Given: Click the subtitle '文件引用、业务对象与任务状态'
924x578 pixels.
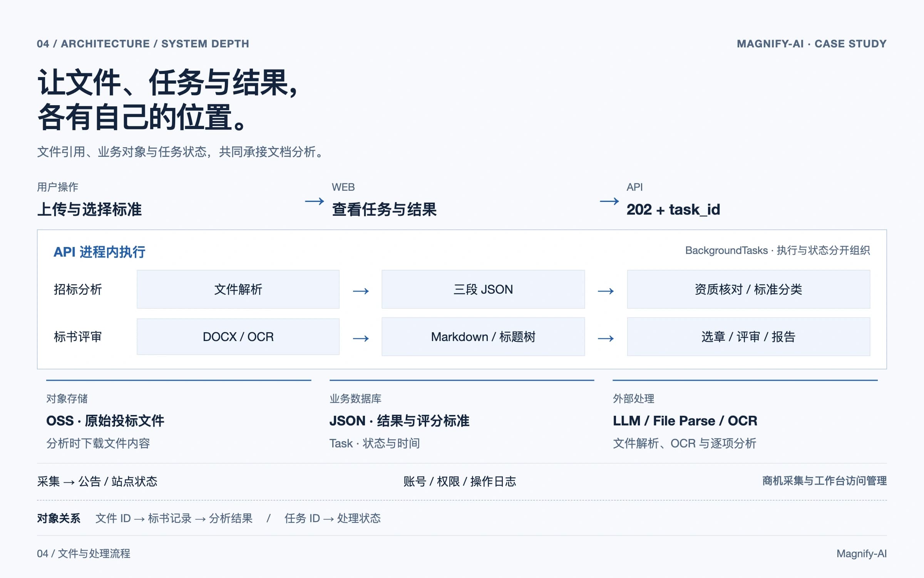Looking at the screenshot, I should tap(122, 152).
